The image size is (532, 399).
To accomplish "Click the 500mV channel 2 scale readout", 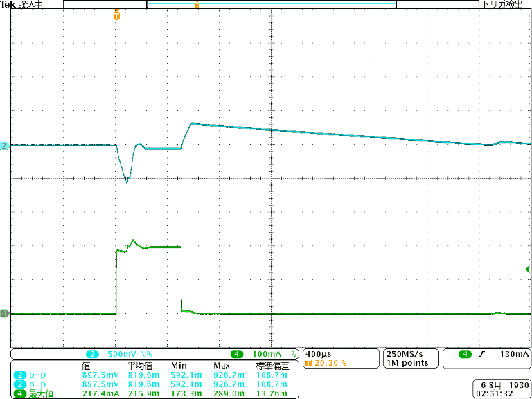I will click(122, 354).
